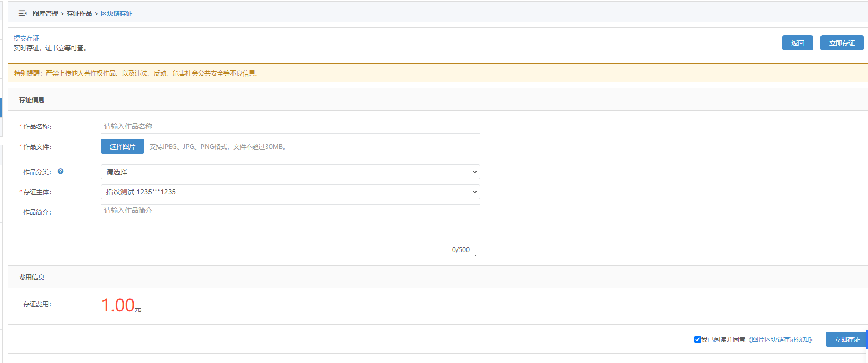
Task: Click the 立即存证 button beside 返回
Action: [842, 43]
